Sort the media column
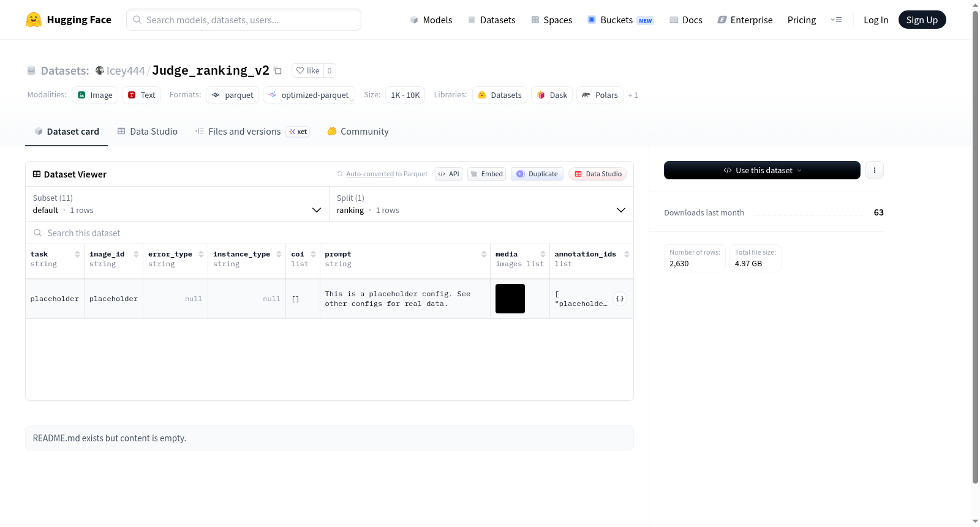The width and height of the screenshot is (980, 527). pyautogui.click(x=543, y=254)
